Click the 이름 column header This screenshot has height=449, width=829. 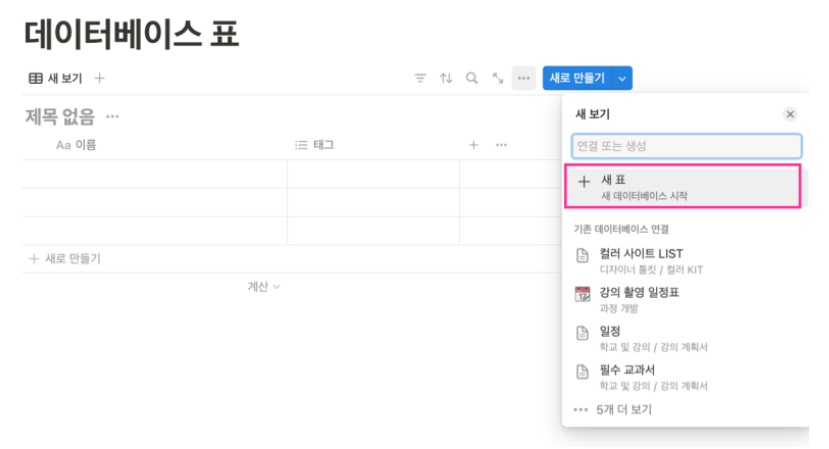[x=76, y=145]
